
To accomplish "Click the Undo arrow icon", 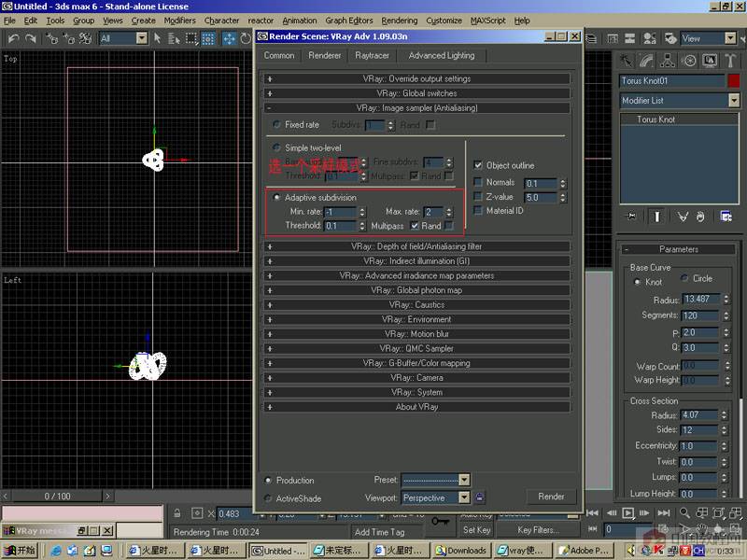I will (13, 38).
